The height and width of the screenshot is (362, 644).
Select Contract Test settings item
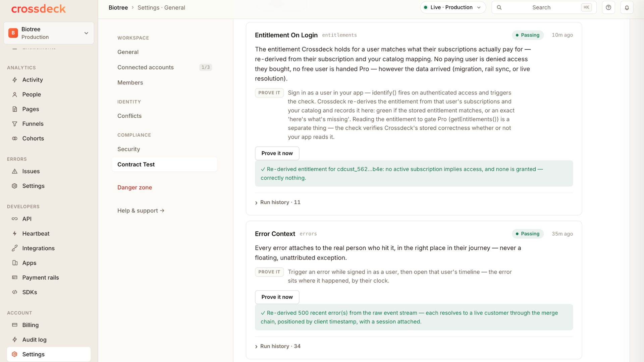(x=165, y=165)
